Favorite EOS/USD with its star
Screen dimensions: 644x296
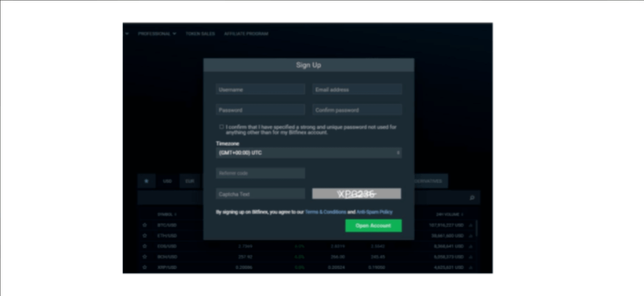(x=145, y=246)
